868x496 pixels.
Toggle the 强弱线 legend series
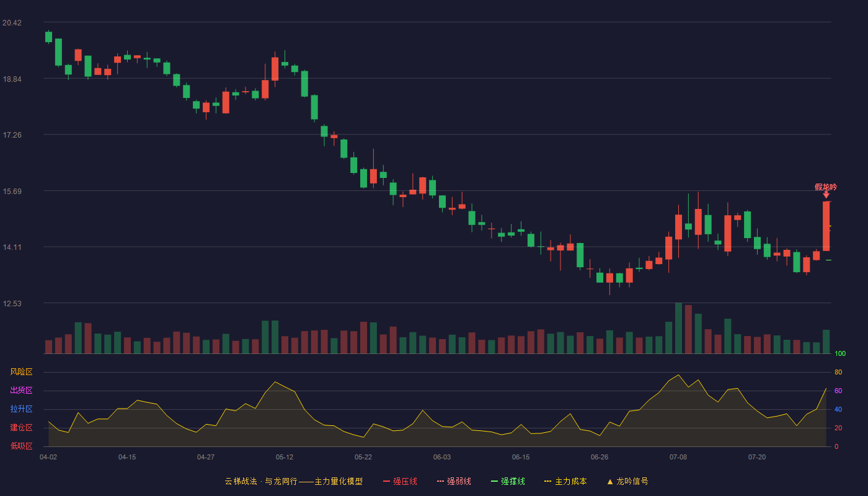tap(454, 481)
